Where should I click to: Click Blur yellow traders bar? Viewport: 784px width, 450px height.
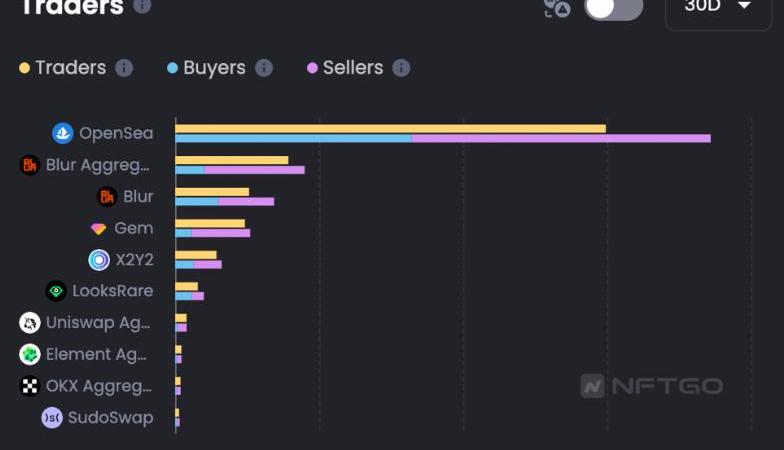[x=212, y=192]
